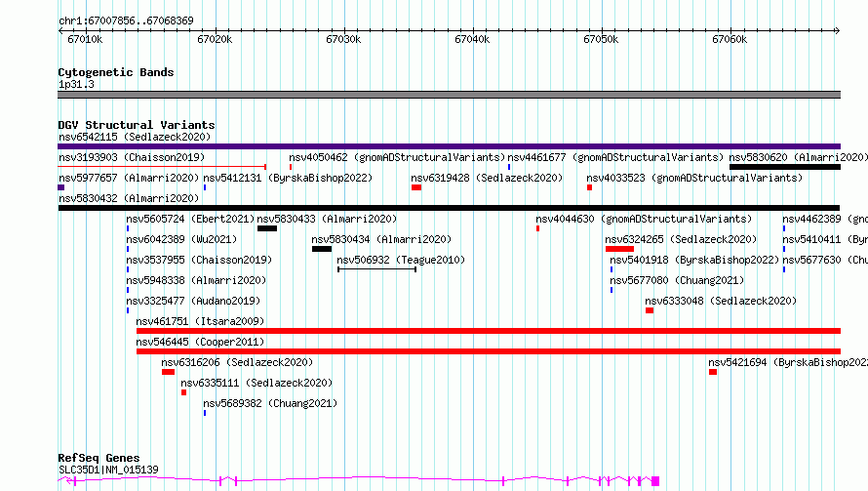Click the red nsv5421694 variant block
868x491 pixels.
pyautogui.click(x=713, y=372)
